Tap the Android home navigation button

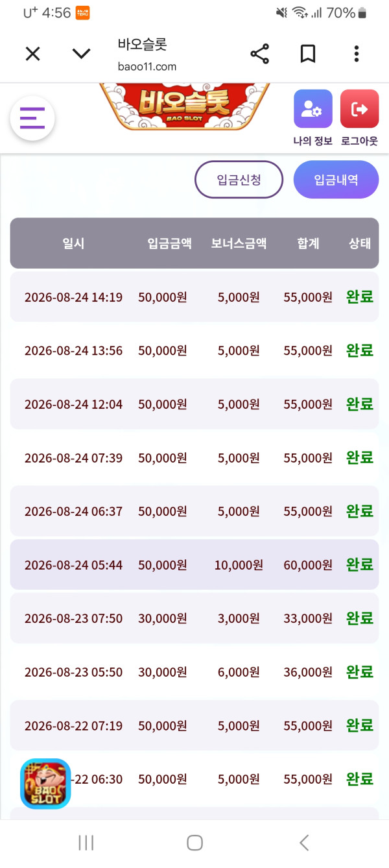click(x=194, y=843)
